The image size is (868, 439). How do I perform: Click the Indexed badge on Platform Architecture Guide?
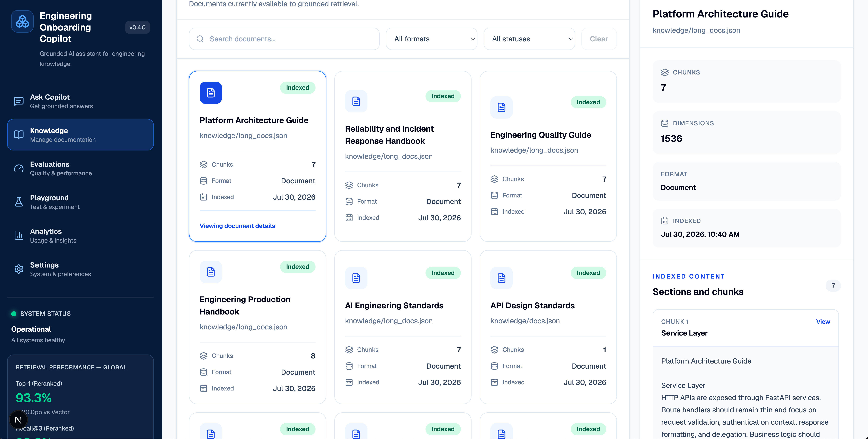[298, 88]
